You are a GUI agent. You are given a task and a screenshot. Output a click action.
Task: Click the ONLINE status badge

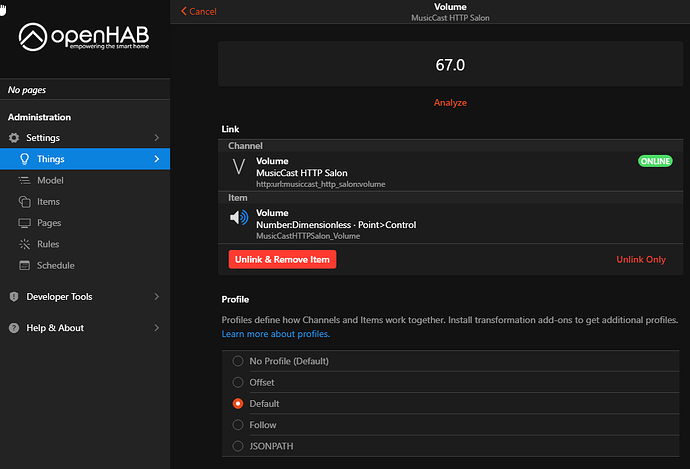655,161
